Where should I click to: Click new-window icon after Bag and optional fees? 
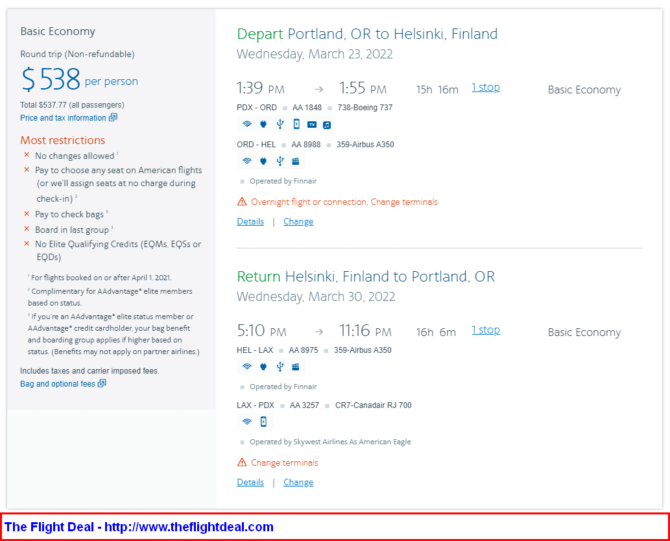[102, 383]
